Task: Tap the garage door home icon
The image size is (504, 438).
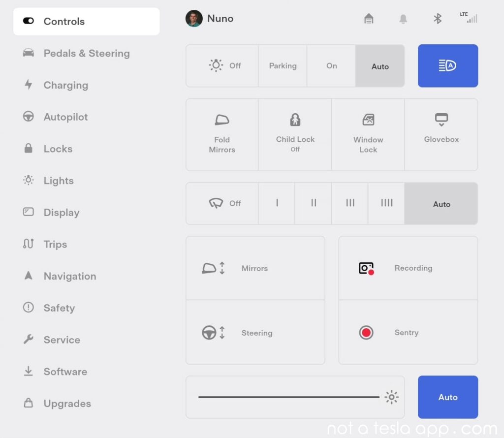Action: (x=369, y=19)
